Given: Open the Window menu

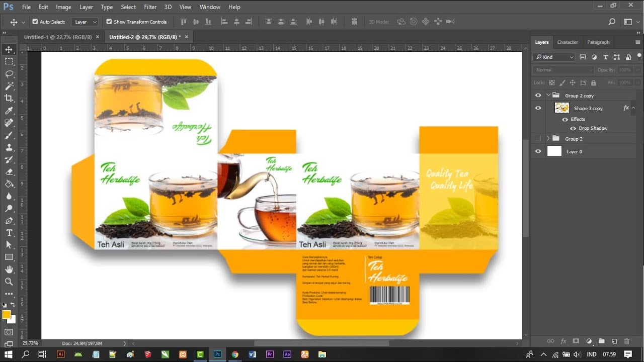Looking at the screenshot, I should click(x=210, y=7).
